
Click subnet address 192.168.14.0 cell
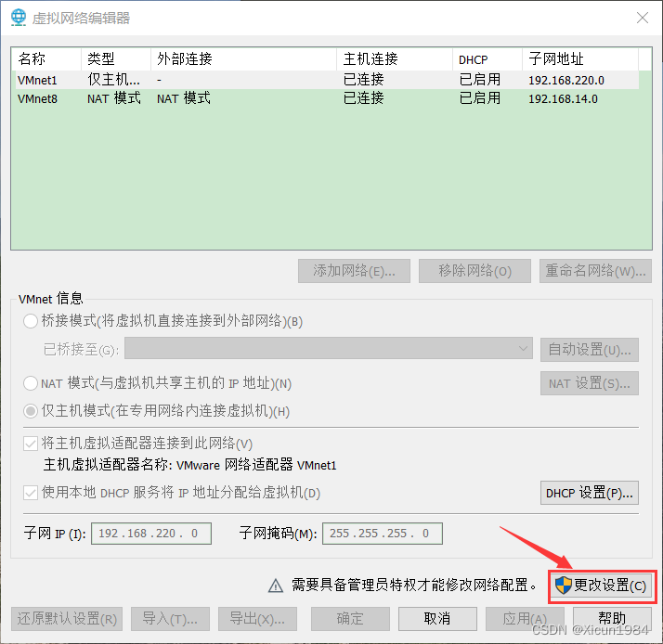coord(563,99)
